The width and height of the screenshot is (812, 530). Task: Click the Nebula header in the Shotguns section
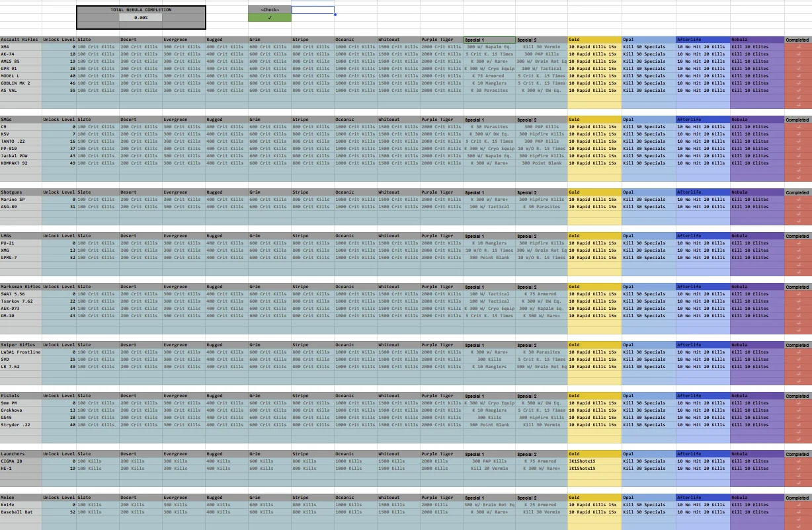click(x=756, y=192)
